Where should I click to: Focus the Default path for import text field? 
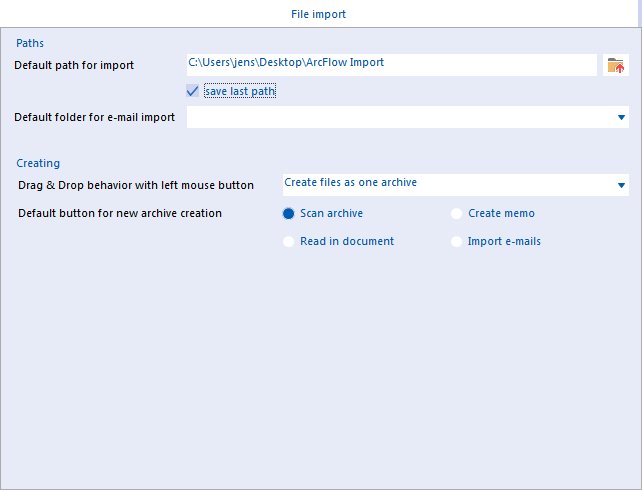click(x=391, y=65)
